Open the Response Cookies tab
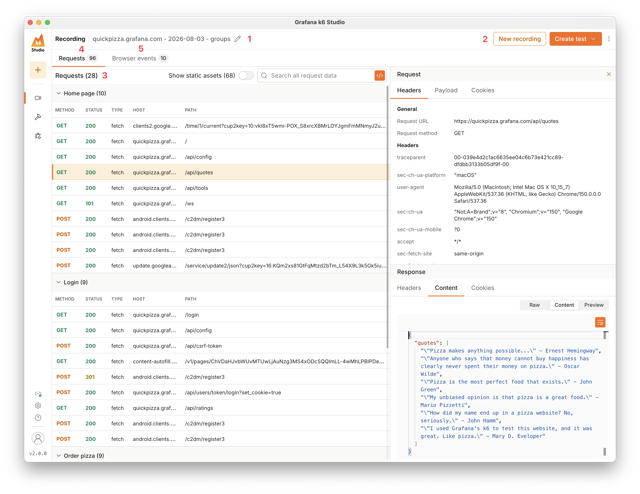 tap(482, 288)
